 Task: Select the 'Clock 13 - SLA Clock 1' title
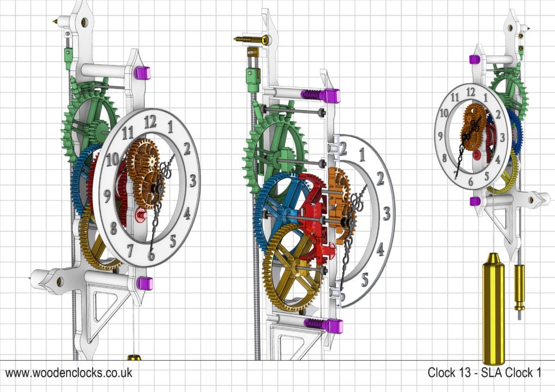click(x=484, y=373)
